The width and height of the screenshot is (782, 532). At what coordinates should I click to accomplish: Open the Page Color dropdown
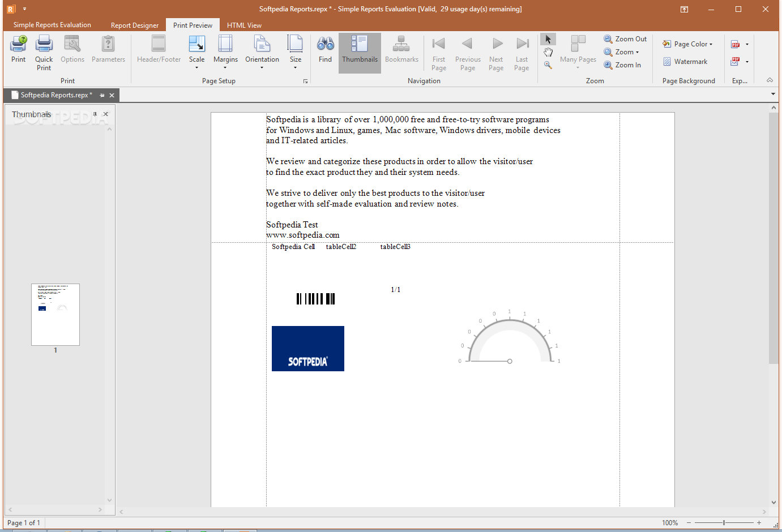click(x=687, y=44)
